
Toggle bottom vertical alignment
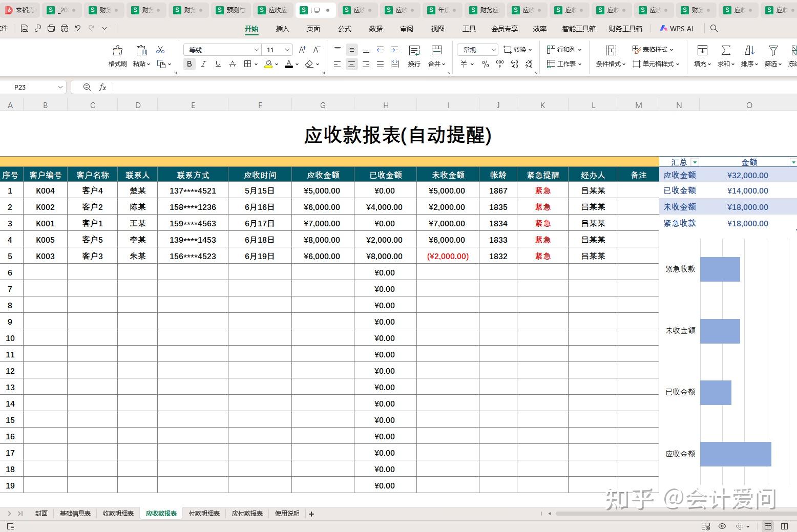(x=366, y=50)
